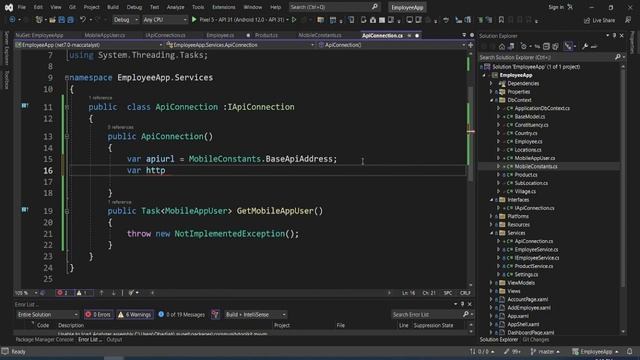The height and width of the screenshot is (360, 640).
Task: Open the File menu
Action: (22, 7)
